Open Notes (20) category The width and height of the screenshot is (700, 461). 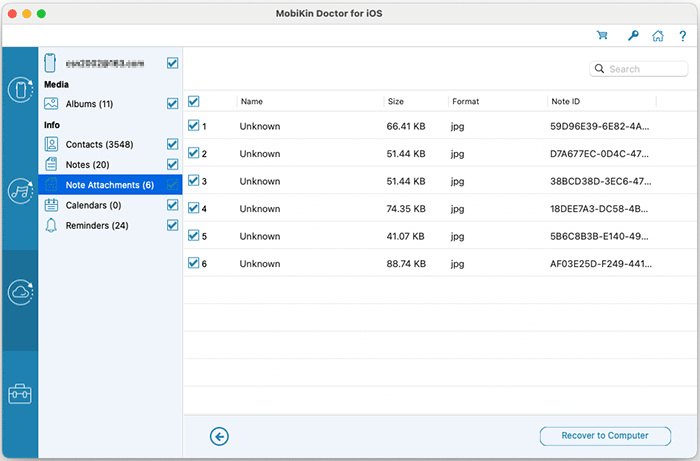point(88,165)
